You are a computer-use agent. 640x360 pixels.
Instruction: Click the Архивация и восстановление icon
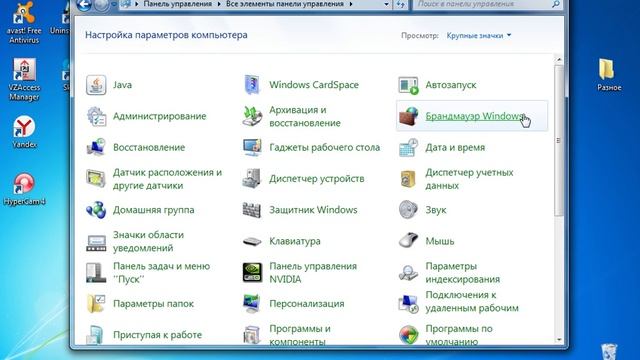click(252, 116)
